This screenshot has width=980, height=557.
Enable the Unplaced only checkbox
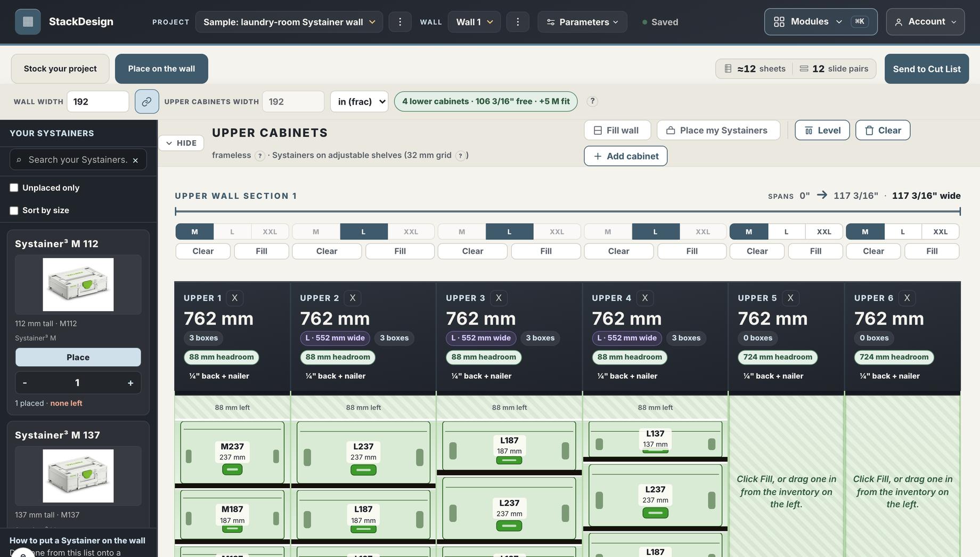tap(14, 188)
